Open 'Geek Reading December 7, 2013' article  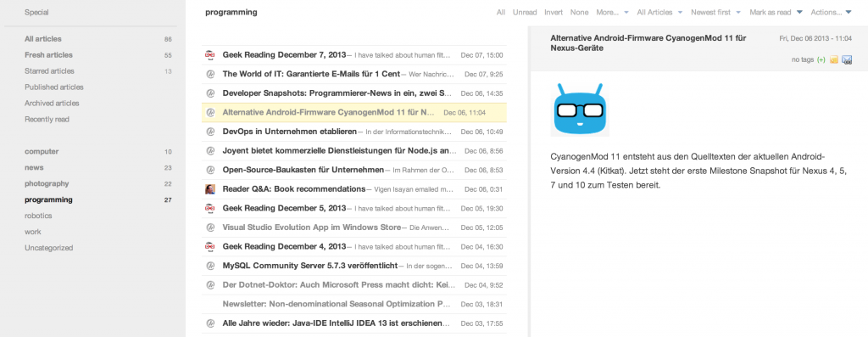[x=284, y=55]
